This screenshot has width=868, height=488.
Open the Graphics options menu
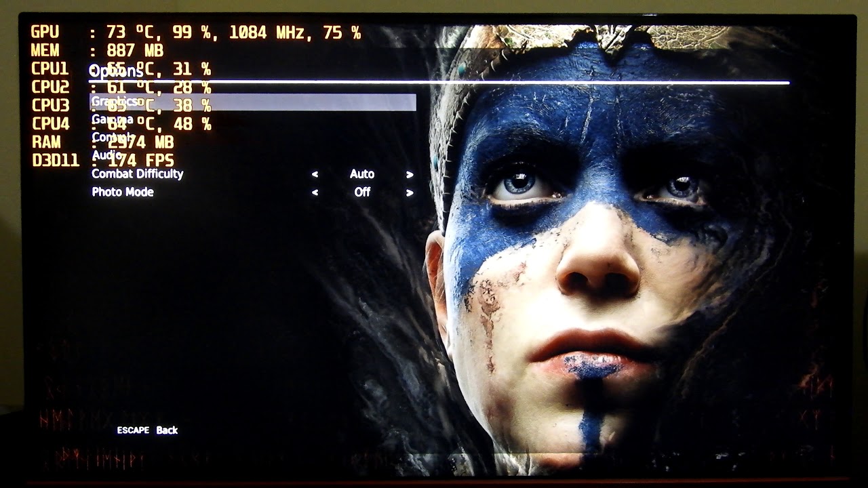pyautogui.click(x=252, y=102)
